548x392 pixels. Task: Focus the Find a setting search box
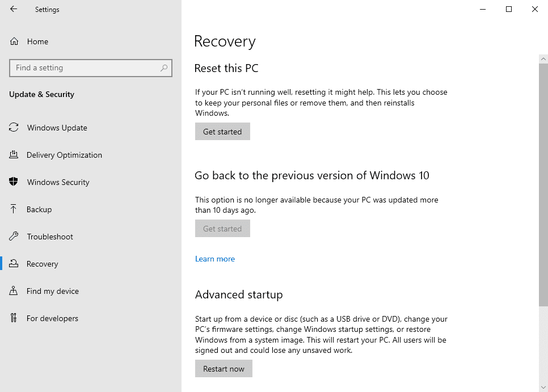pos(91,68)
